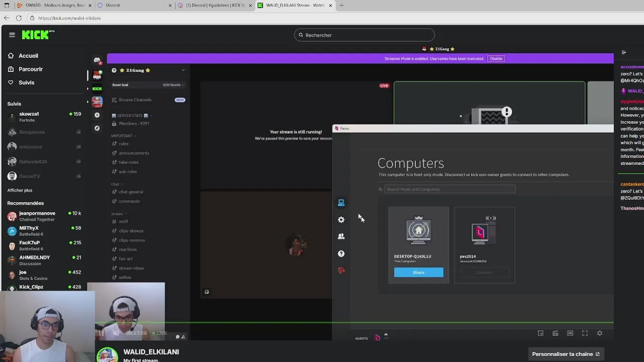The width and height of the screenshot is (644, 362).
Task: Open MilThyX recommended channel
Action: 44,231
